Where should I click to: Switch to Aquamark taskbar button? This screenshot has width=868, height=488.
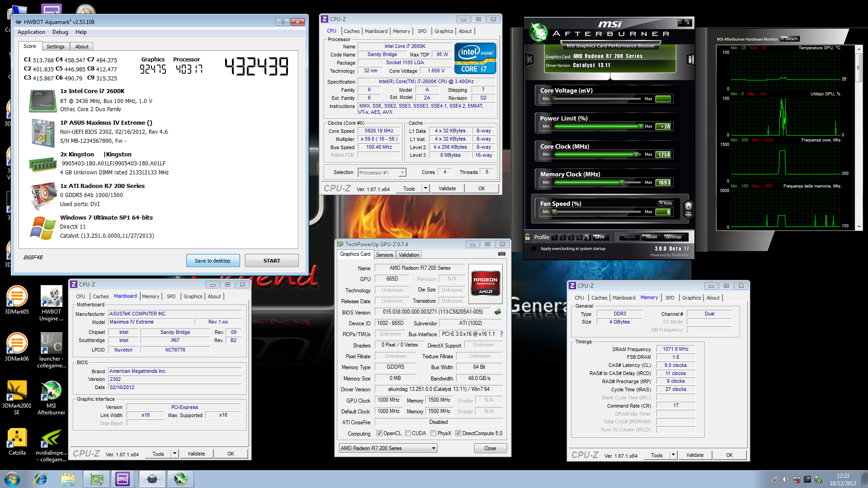[152, 479]
